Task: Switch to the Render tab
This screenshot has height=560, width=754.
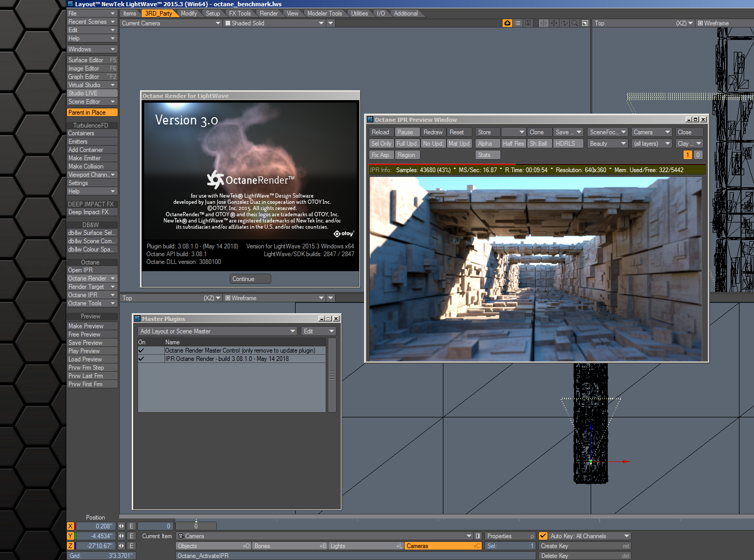Action: (x=269, y=13)
